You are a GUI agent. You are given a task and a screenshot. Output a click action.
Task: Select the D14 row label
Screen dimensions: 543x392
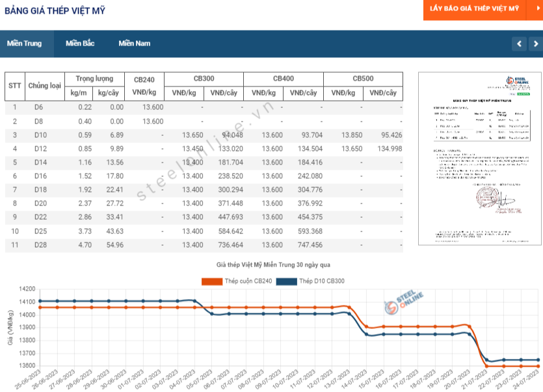coord(40,163)
